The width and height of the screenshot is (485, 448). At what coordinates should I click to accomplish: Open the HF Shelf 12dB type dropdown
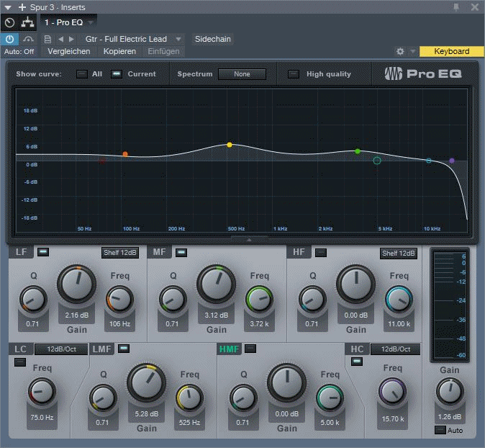[399, 254]
